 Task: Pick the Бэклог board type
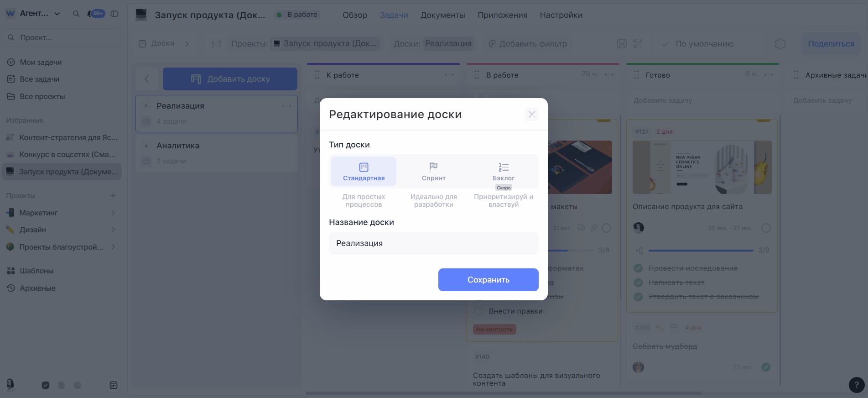[503, 172]
